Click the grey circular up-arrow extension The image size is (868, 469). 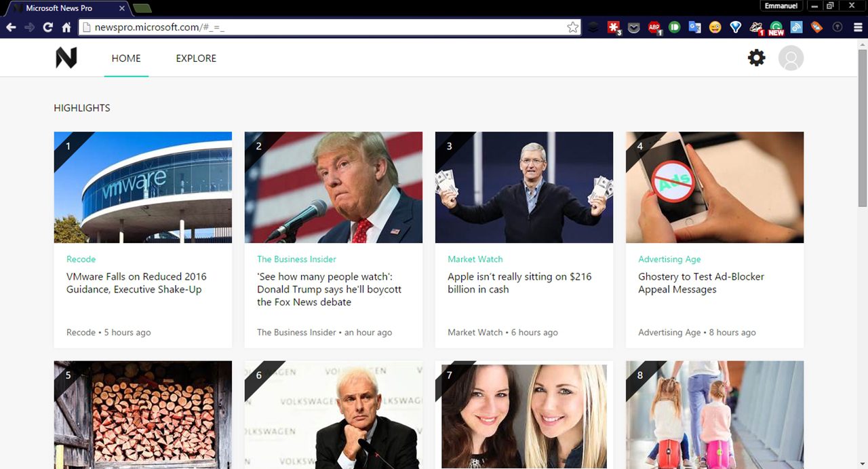[x=837, y=27]
